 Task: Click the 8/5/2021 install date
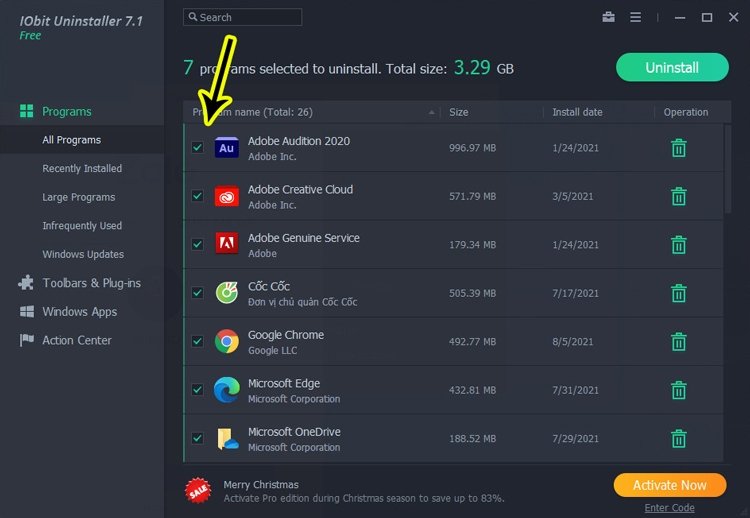tap(573, 342)
